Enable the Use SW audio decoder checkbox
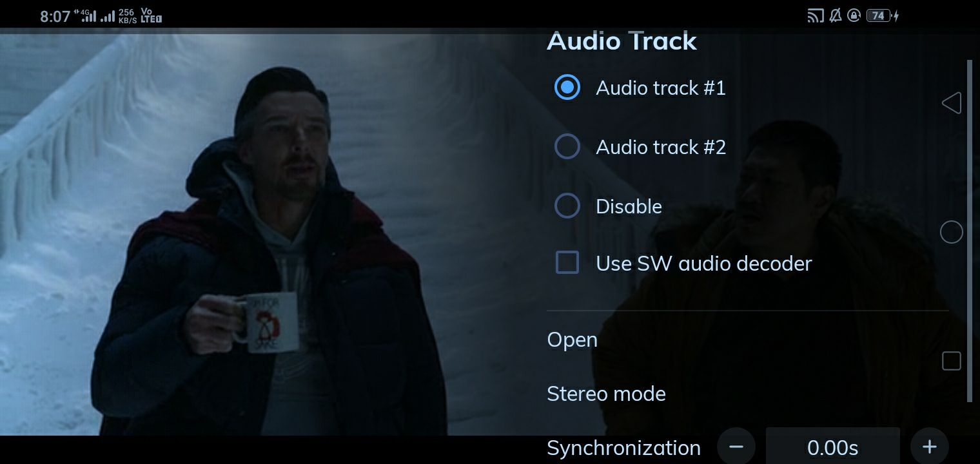This screenshot has width=980, height=464. 567,263
